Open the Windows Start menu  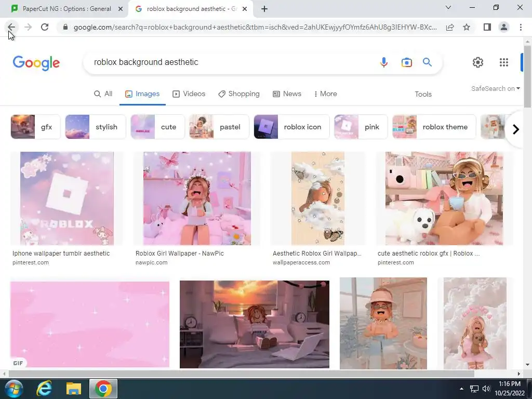(x=14, y=389)
